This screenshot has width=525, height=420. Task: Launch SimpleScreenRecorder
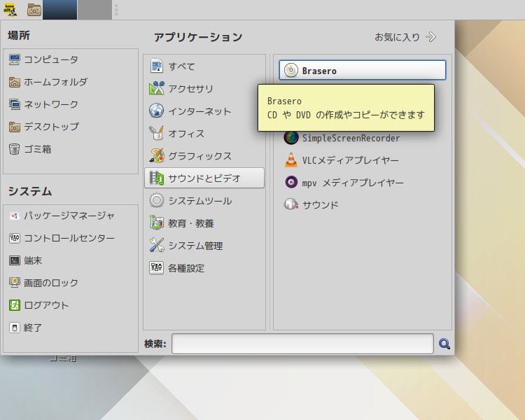[363, 138]
